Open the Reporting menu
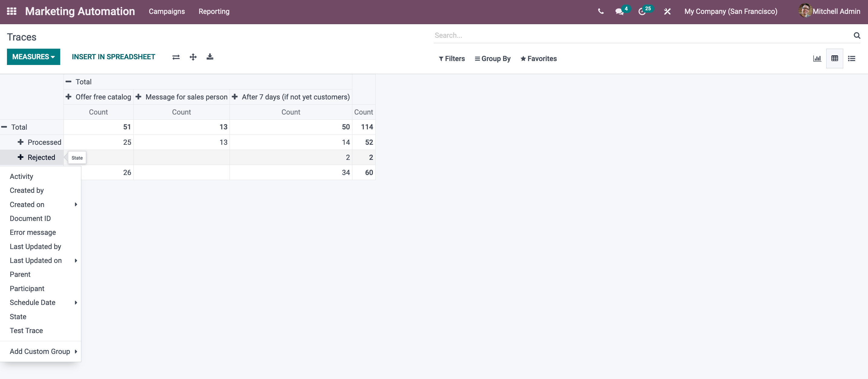Viewport: 868px width, 379px height. [x=214, y=11]
